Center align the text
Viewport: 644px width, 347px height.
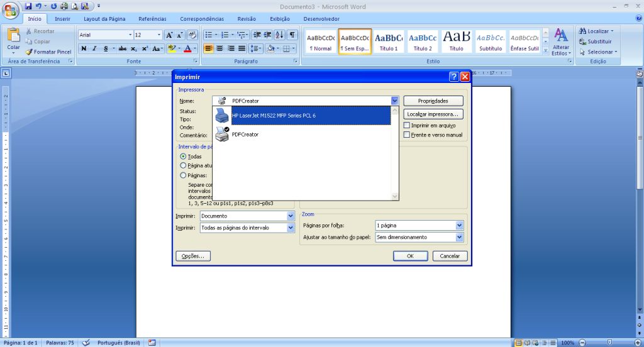point(219,48)
